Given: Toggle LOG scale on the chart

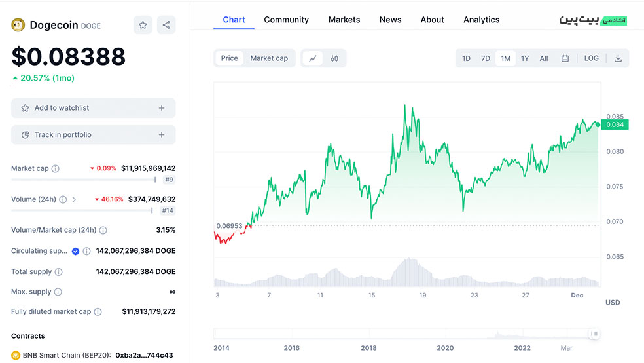Looking at the screenshot, I should pos(591,58).
